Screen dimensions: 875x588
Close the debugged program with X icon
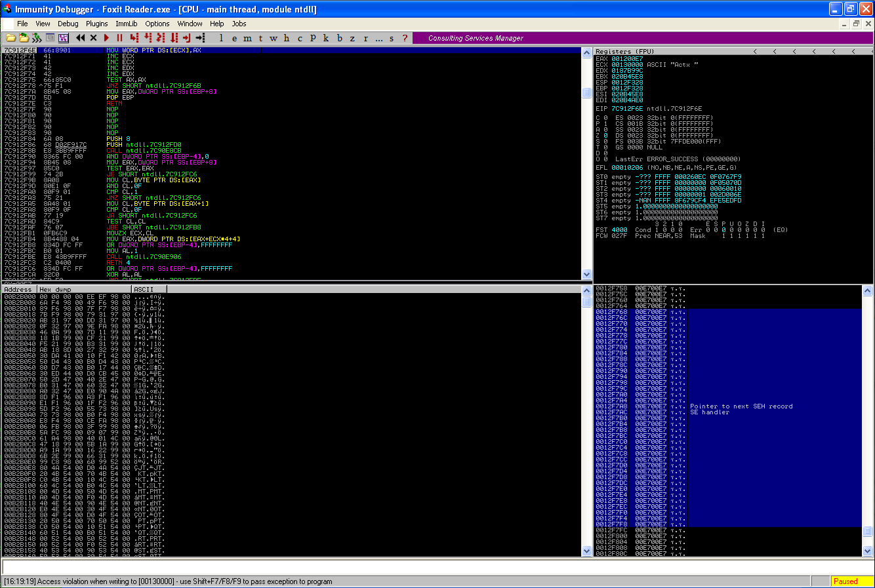[x=93, y=38]
